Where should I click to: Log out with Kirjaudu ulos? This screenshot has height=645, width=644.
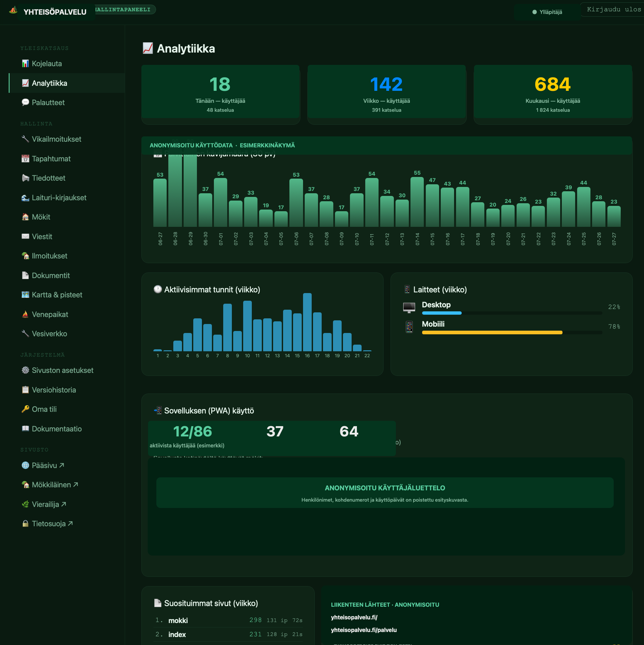click(x=613, y=9)
